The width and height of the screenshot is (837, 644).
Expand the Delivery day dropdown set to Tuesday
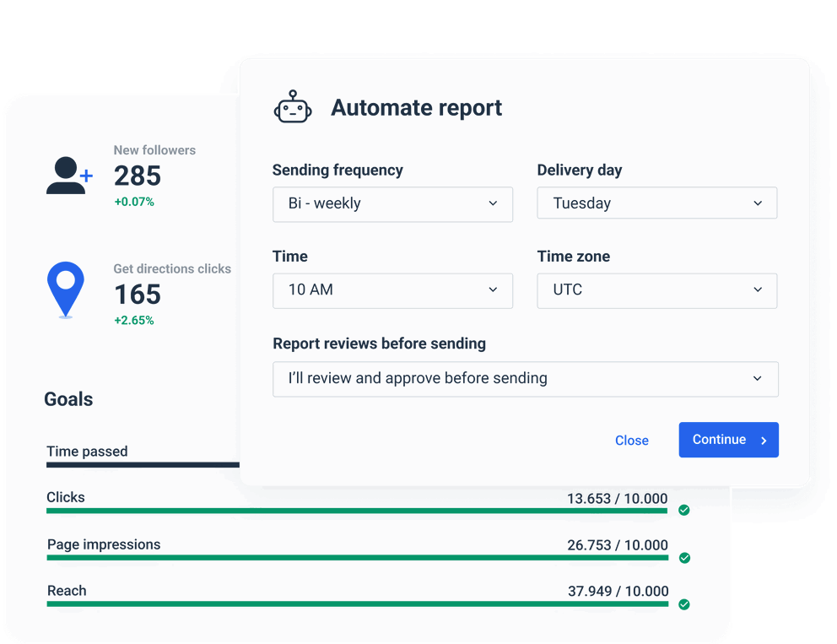pyautogui.click(x=657, y=203)
